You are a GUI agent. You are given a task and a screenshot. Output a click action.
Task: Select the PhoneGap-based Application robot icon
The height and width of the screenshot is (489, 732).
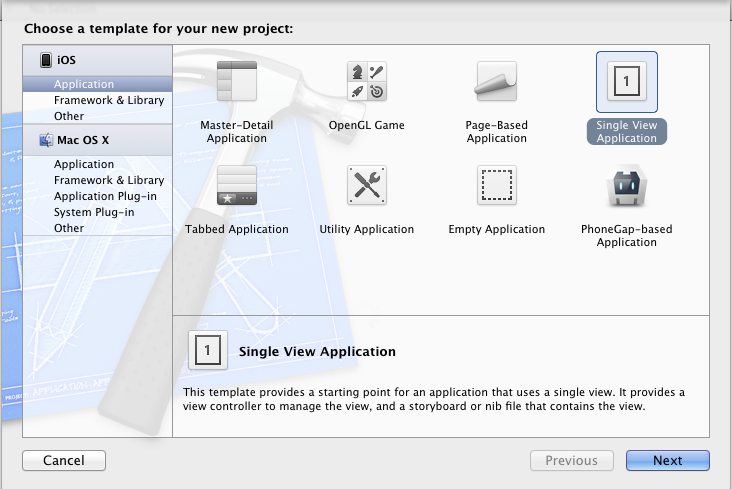[x=626, y=185]
